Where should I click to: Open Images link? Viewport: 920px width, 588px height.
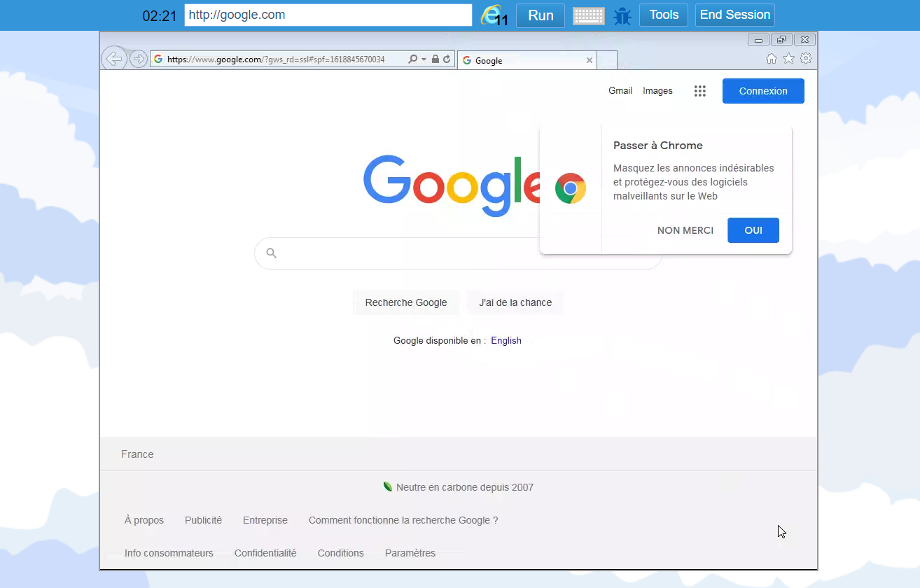coord(657,91)
